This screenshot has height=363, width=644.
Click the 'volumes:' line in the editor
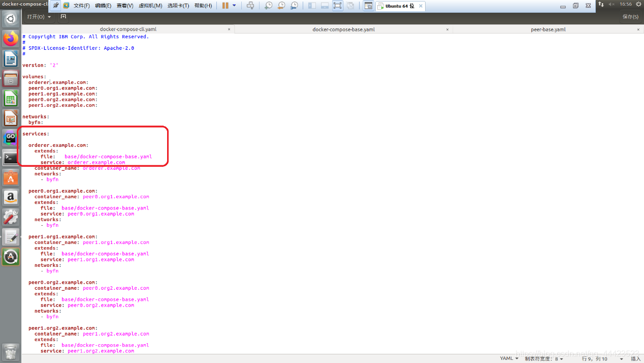(34, 77)
